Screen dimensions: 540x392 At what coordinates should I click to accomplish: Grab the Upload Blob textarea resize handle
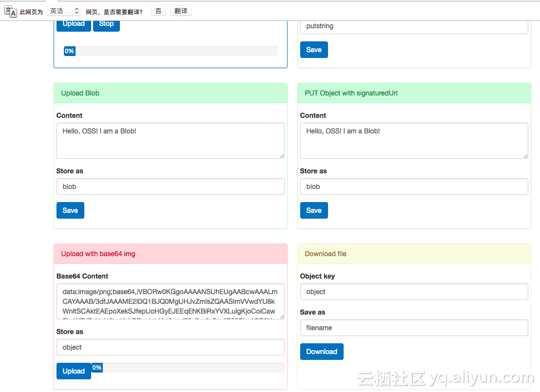point(282,156)
